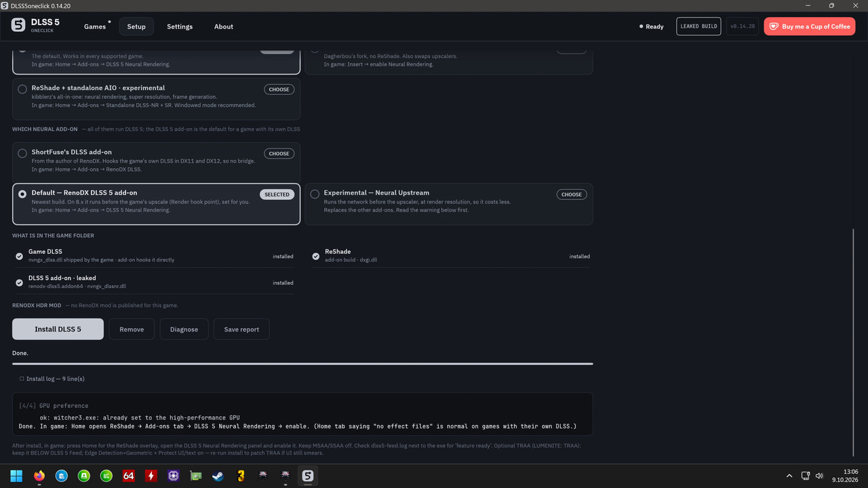Click Buy me a Cup of Coffee
The image size is (868, 488).
tap(810, 26)
